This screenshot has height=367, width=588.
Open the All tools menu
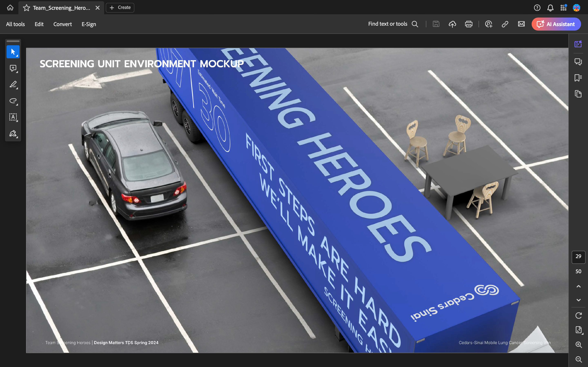click(x=15, y=24)
